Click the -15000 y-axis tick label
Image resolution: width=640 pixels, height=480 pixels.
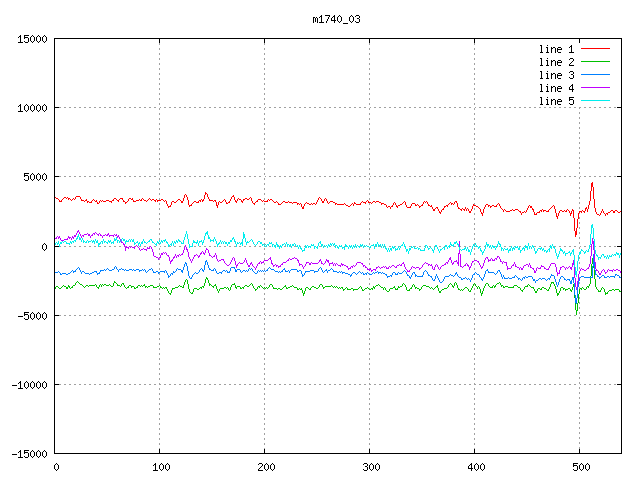pos(28,454)
